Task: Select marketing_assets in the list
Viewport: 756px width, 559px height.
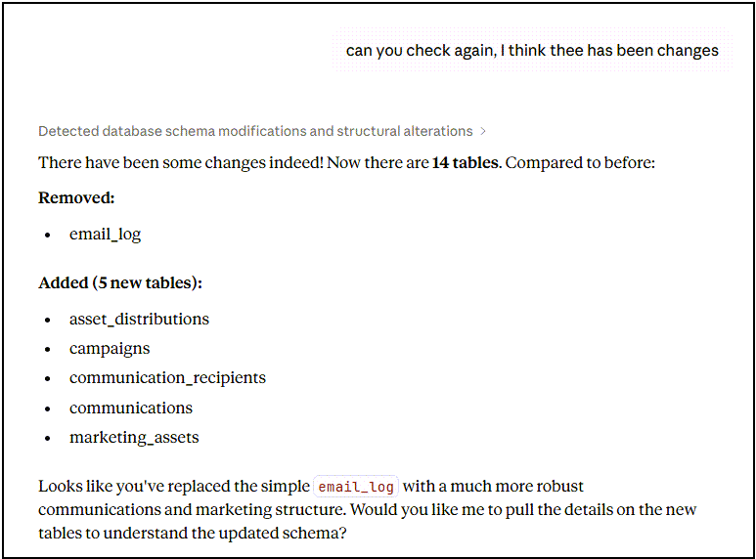Action: click(134, 438)
